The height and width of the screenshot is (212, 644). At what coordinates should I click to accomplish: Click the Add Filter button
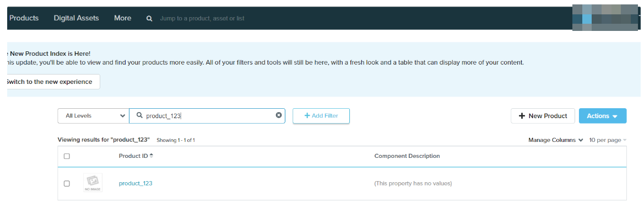click(x=321, y=116)
